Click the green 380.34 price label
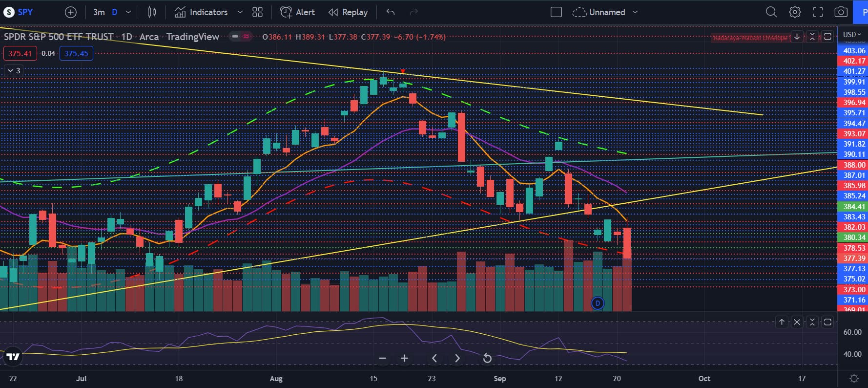 853,237
